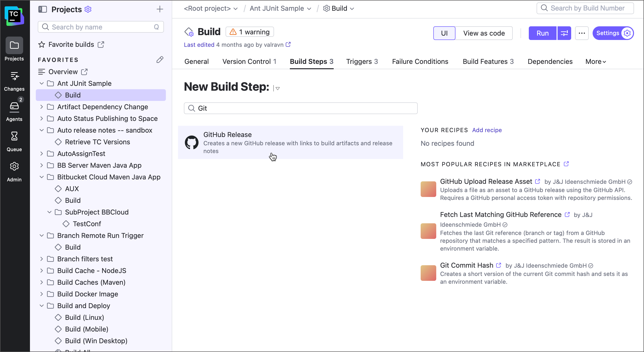Collapse SubProject BBCloud folder
This screenshot has width=644, height=352.
pyautogui.click(x=49, y=212)
